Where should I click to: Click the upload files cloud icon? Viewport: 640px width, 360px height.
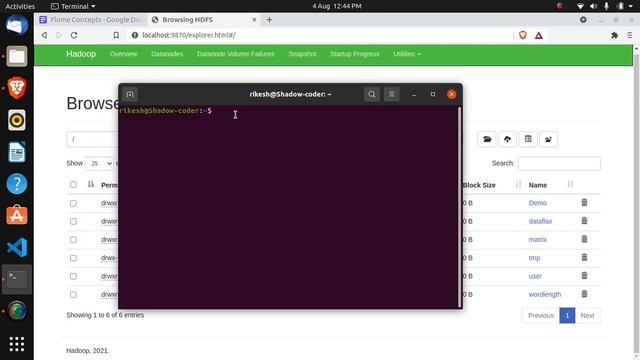click(507, 139)
